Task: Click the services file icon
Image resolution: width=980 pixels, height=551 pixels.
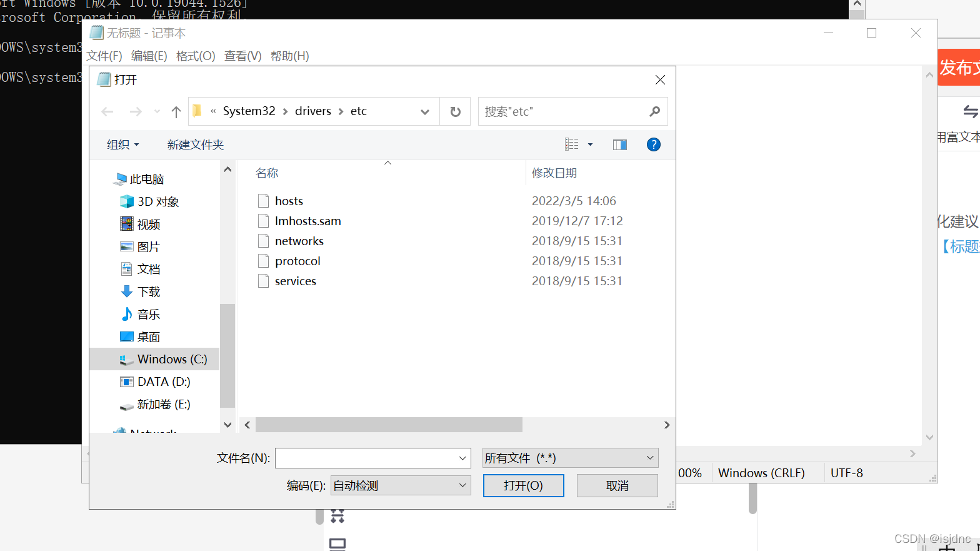Action: click(264, 281)
